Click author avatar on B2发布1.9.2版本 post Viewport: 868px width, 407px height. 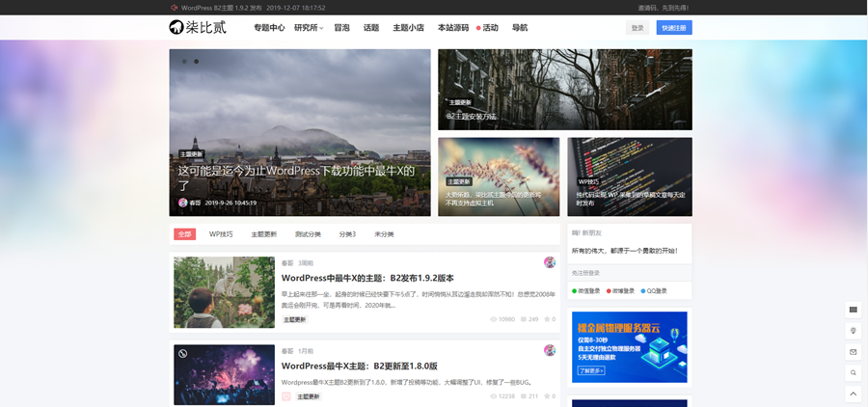(x=549, y=262)
